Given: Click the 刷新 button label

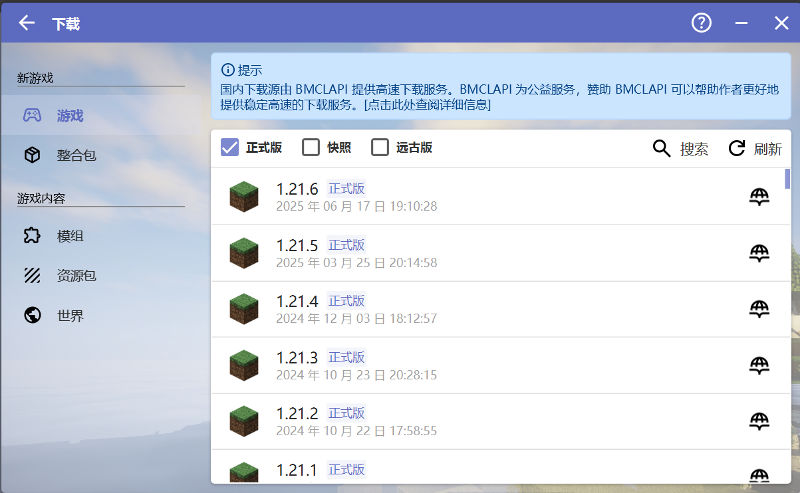Looking at the screenshot, I should (x=768, y=149).
